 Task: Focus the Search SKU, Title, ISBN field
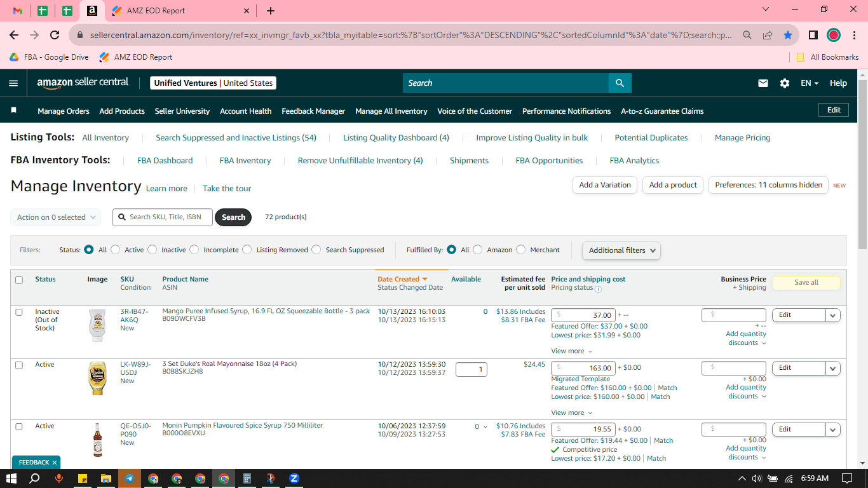coord(163,217)
